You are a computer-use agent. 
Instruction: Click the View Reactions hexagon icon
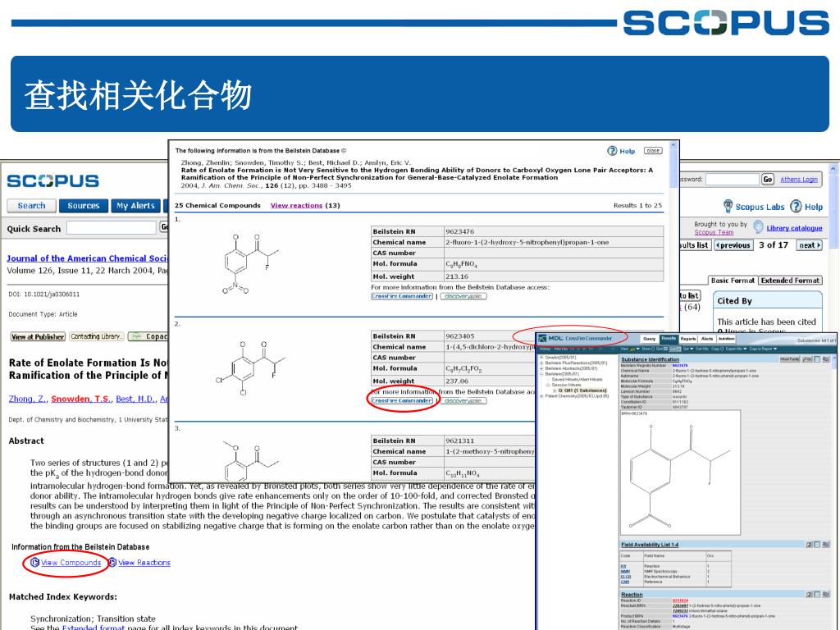click(112, 563)
